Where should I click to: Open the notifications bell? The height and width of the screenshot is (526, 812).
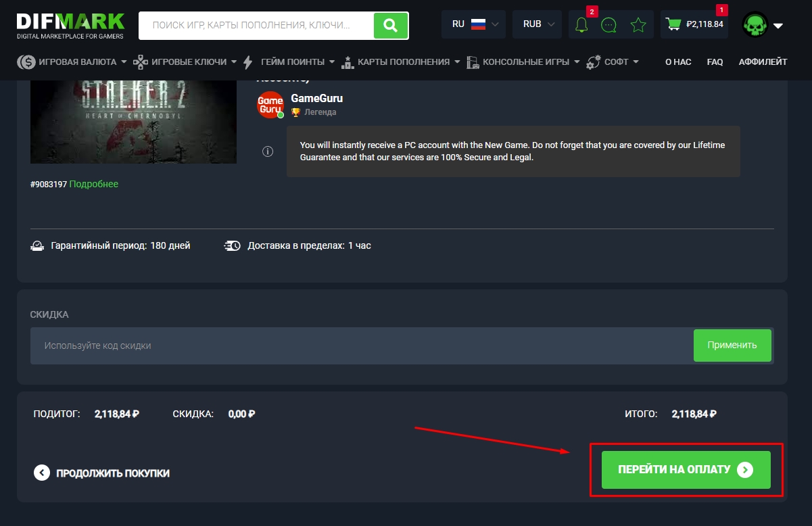pyautogui.click(x=581, y=25)
